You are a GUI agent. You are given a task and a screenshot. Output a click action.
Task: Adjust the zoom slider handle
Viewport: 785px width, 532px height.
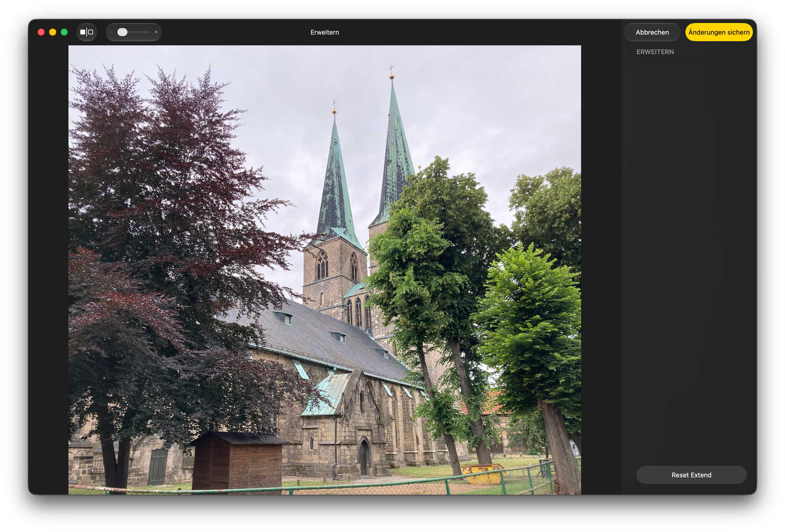pyautogui.click(x=122, y=32)
